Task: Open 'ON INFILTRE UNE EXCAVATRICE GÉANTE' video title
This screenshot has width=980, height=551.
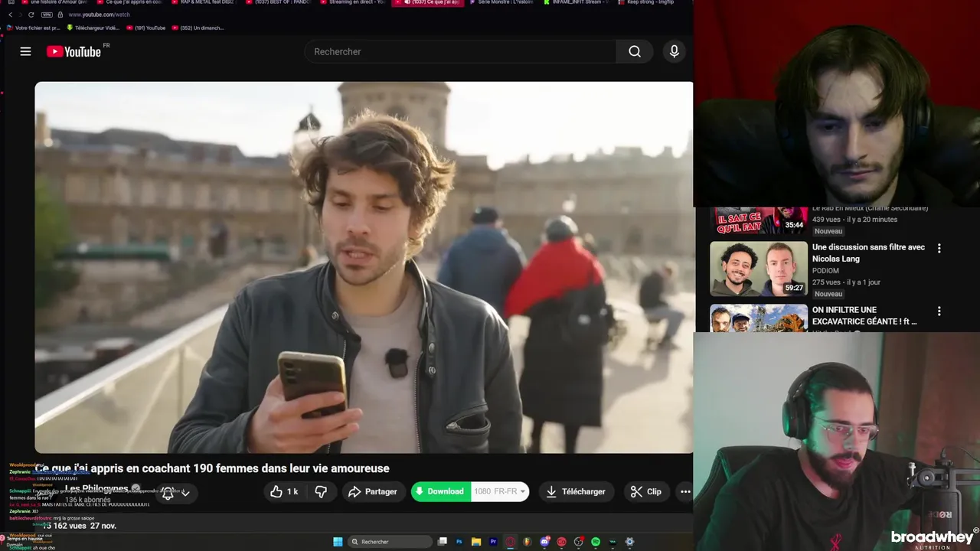Action: [864, 315]
